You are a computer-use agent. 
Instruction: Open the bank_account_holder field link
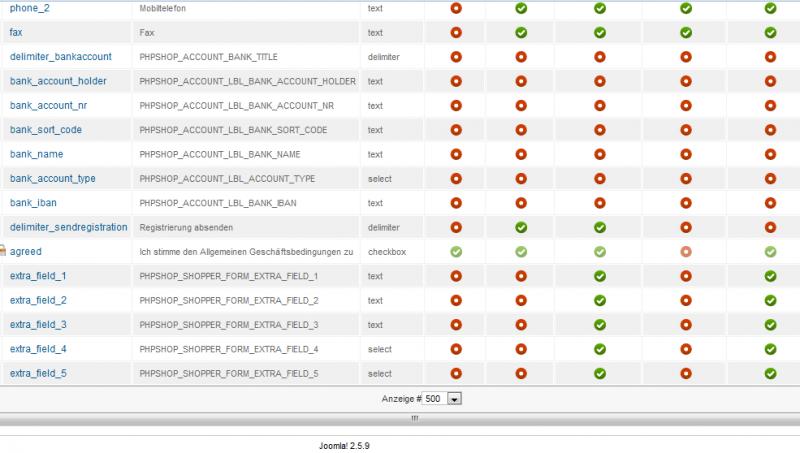(58, 81)
